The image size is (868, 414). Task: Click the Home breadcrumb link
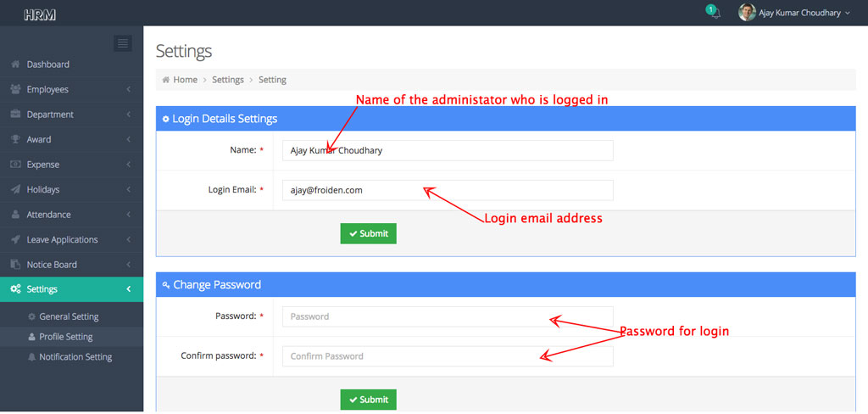tap(185, 80)
